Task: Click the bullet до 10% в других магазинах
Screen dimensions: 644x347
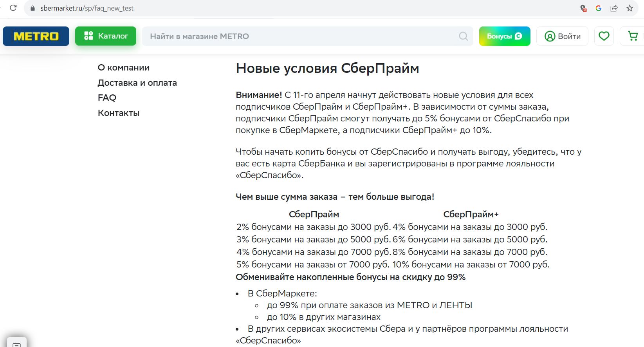Action: pyautogui.click(x=324, y=317)
